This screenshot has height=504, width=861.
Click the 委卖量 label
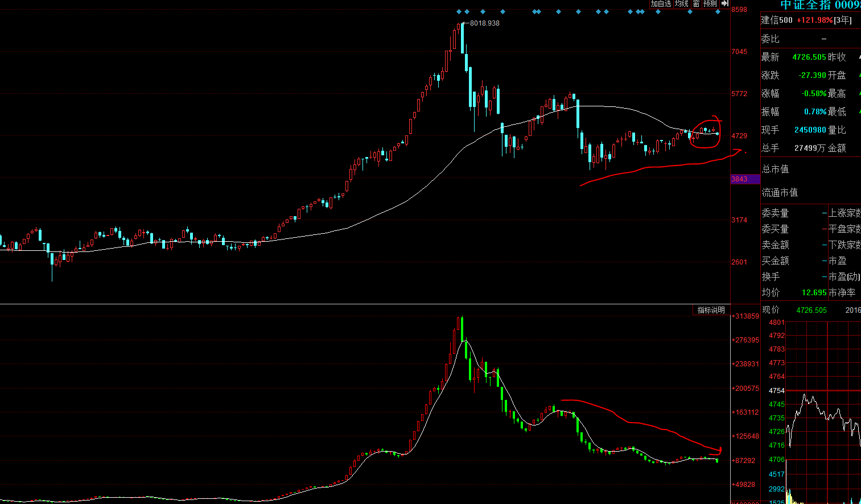(x=775, y=213)
